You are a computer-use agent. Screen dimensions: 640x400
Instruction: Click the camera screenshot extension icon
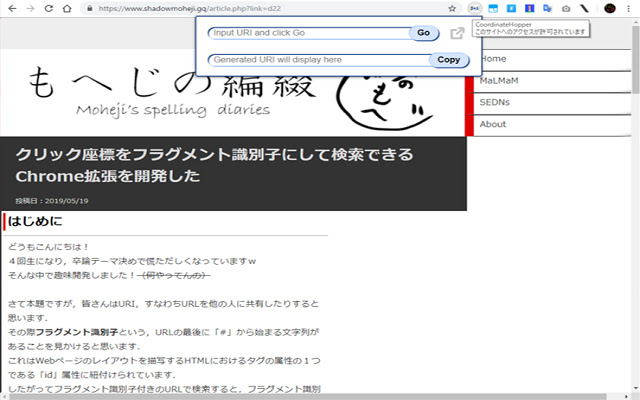pyautogui.click(x=566, y=8)
